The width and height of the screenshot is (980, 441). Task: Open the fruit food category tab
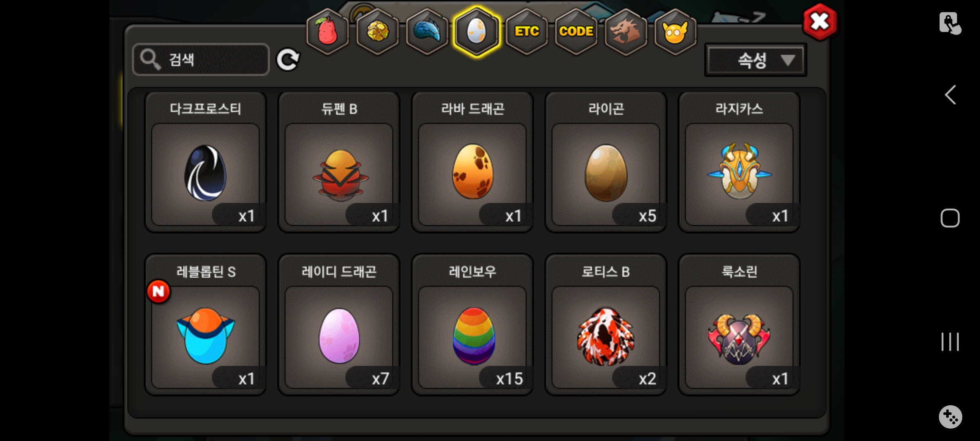click(x=327, y=31)
